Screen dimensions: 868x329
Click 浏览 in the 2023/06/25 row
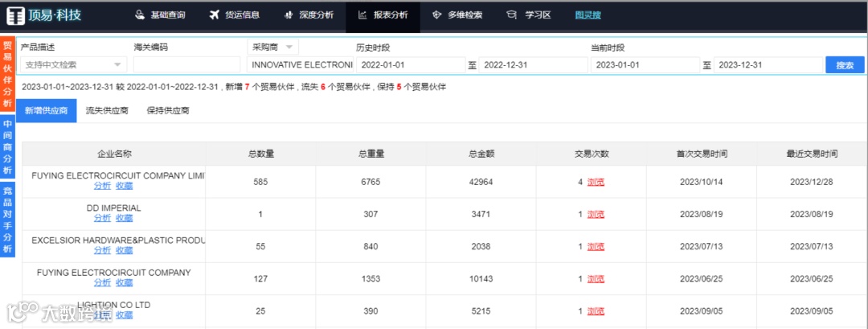tap(596, 278)
